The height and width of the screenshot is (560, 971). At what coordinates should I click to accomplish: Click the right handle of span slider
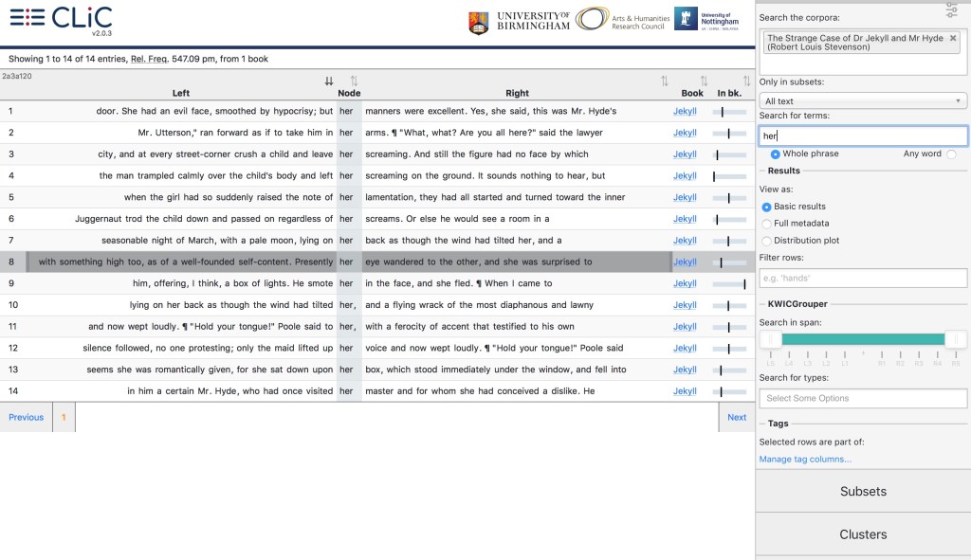click(x=956, y=339)
